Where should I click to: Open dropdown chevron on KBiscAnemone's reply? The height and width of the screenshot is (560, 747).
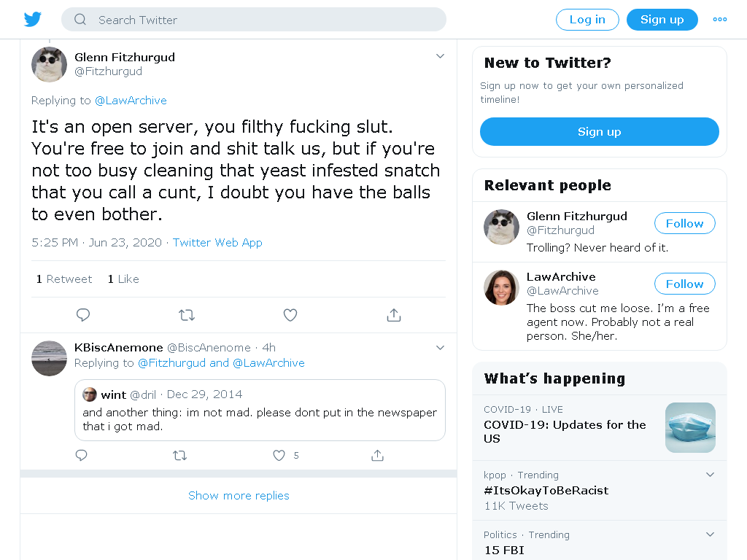440,348
